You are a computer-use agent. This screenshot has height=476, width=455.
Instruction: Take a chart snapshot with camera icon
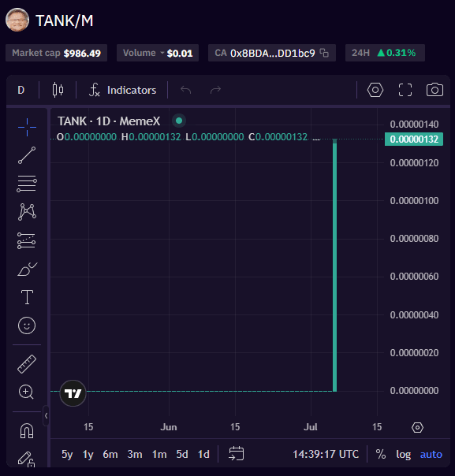pos(434,90)
